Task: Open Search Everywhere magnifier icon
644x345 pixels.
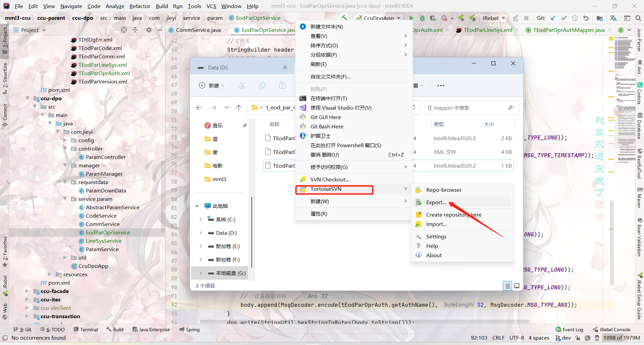Action: coord(638,18)
